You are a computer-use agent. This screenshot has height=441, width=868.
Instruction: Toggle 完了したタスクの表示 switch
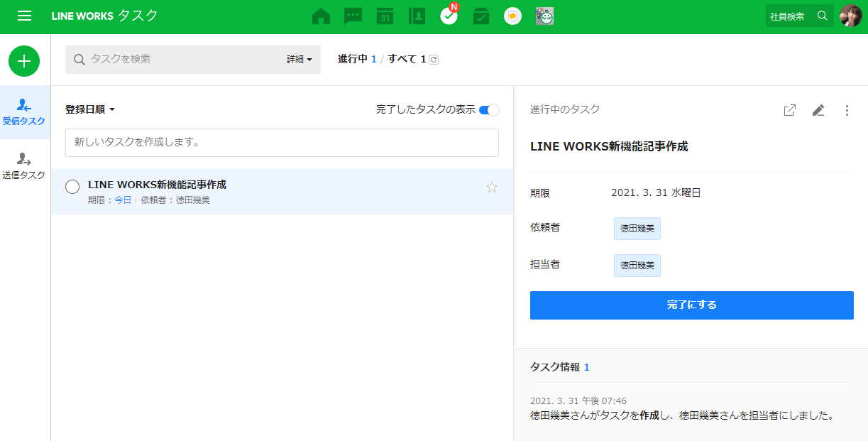click(x=489, y=110)
